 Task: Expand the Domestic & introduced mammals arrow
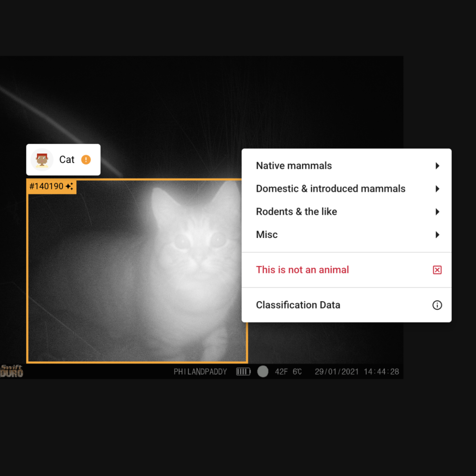pos(437,189)
